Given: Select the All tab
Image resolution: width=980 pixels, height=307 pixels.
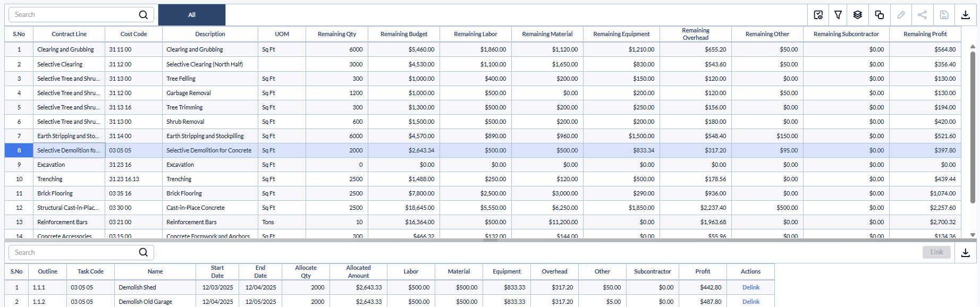Looking at the screenshot, I should coord(192,15).
